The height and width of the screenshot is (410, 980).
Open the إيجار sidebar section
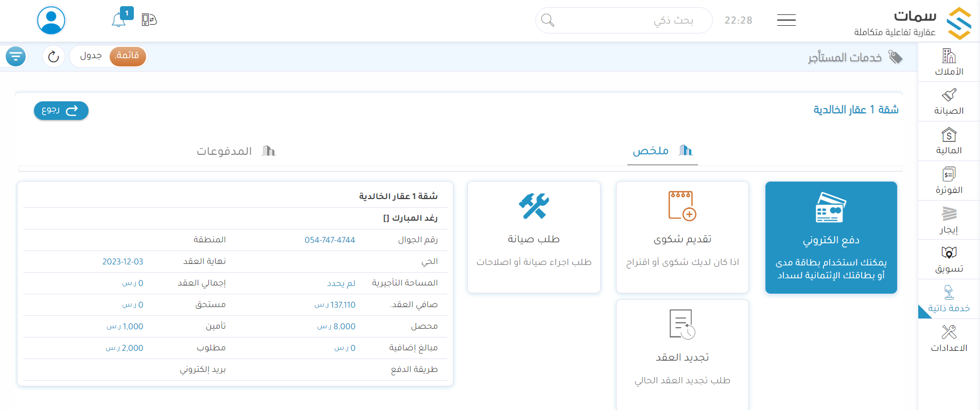949,221
